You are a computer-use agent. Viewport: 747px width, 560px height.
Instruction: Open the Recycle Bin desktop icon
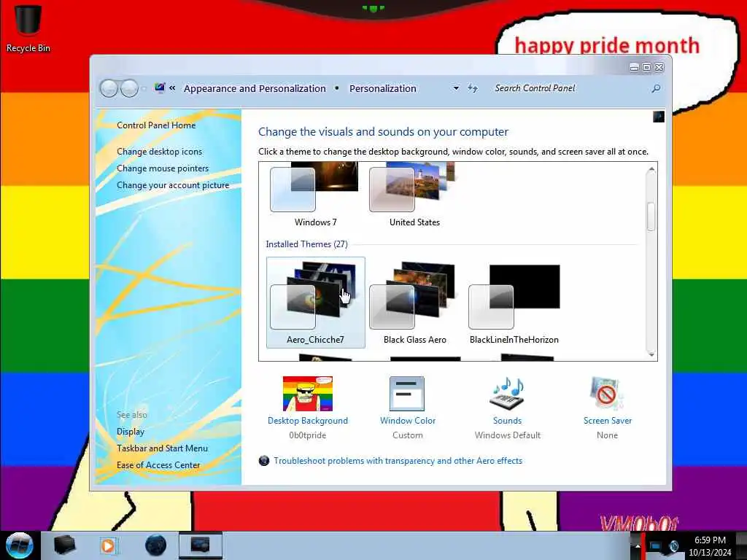click(x=28, y=28)
